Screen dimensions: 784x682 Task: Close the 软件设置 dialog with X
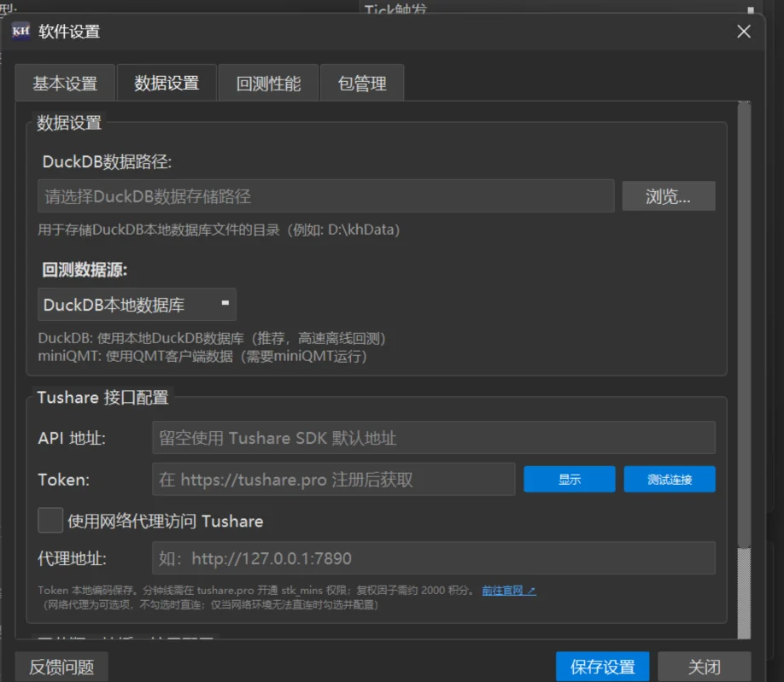tap(744, 32)
